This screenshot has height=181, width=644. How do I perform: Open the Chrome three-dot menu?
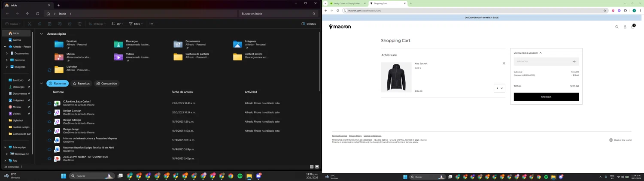(640, 11)
